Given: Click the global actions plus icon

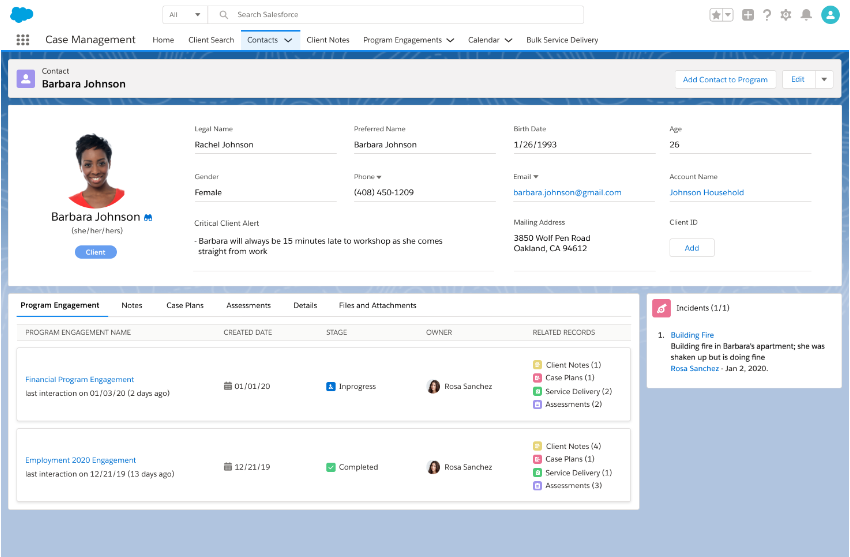Looking at the screenshot, I should pos(748,15).
